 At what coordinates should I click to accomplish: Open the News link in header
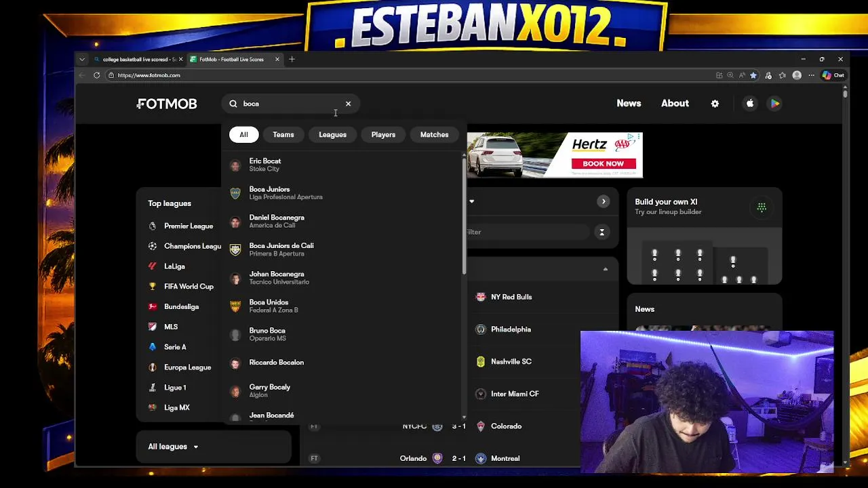(629, 103)
